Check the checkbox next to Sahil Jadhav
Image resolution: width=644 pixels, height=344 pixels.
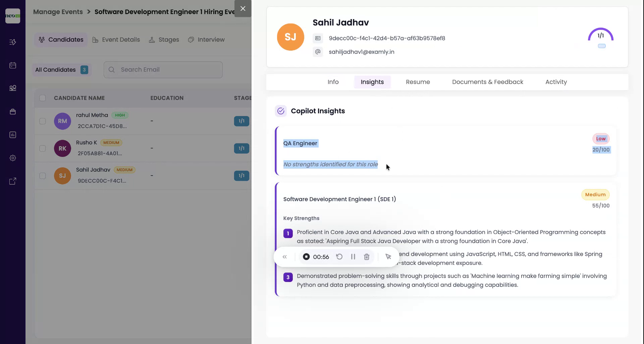click(42, 176)
